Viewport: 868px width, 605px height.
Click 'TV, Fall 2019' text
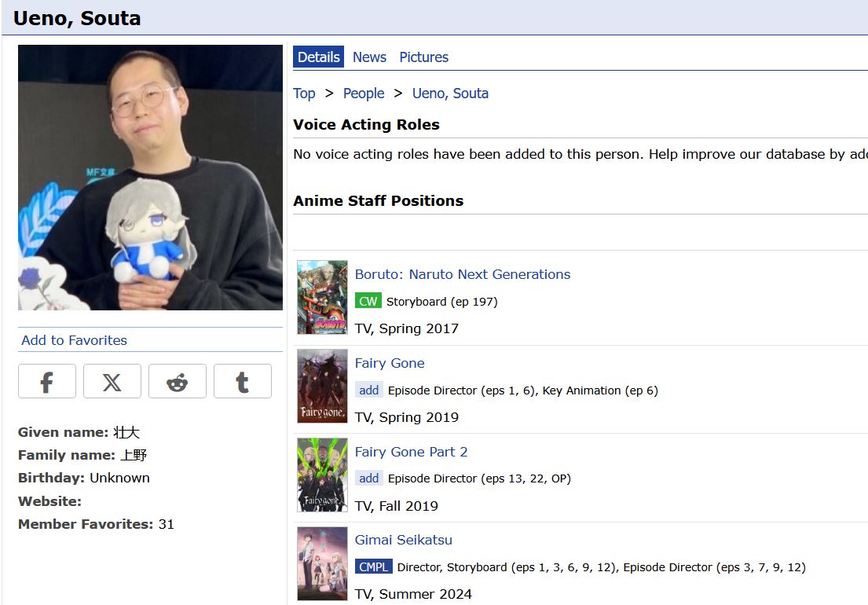click(x=397, y=506)
